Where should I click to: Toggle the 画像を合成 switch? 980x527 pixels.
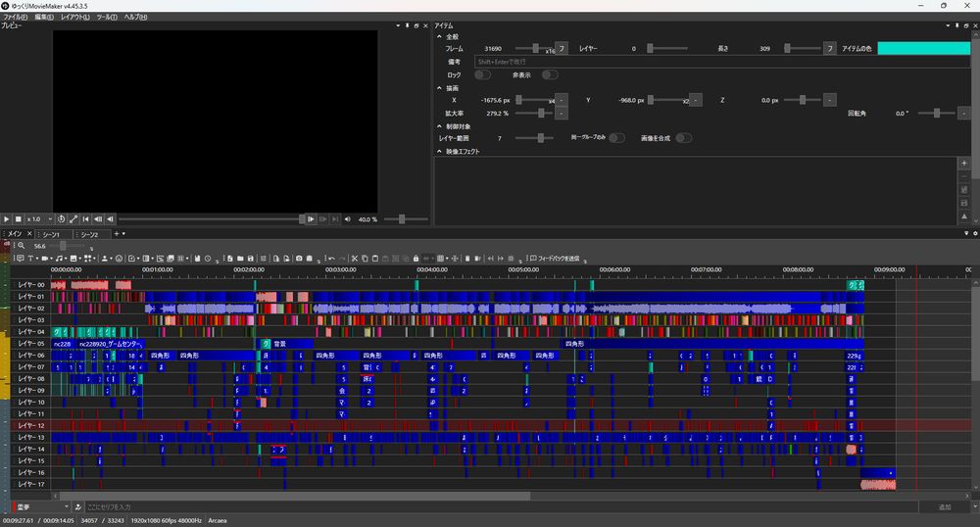(x=684, y=138)
